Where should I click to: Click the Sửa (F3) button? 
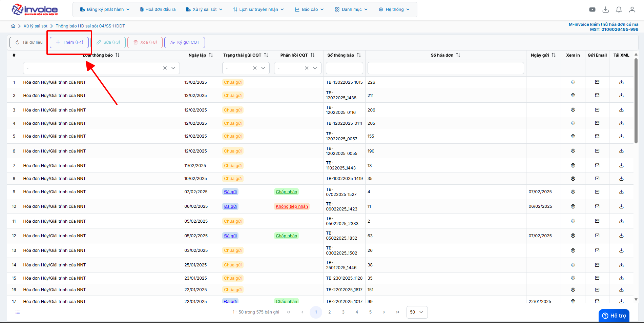click(108, 42)
